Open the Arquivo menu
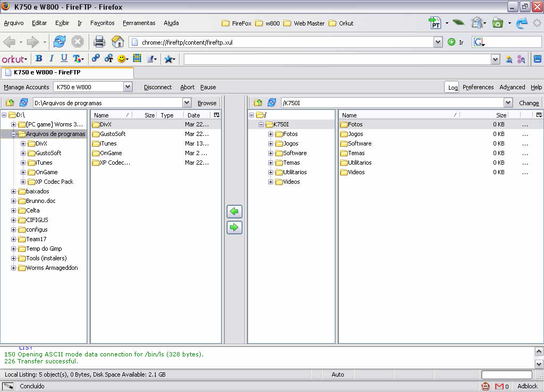544x392 pixels. (x=13, y=23)
